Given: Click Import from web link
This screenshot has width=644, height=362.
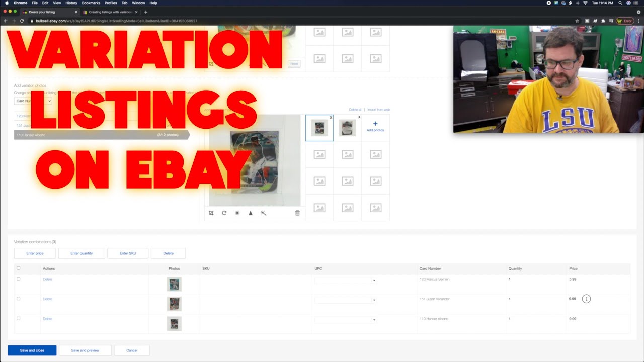Looking at the screenshot, I should tap(379, 110).
